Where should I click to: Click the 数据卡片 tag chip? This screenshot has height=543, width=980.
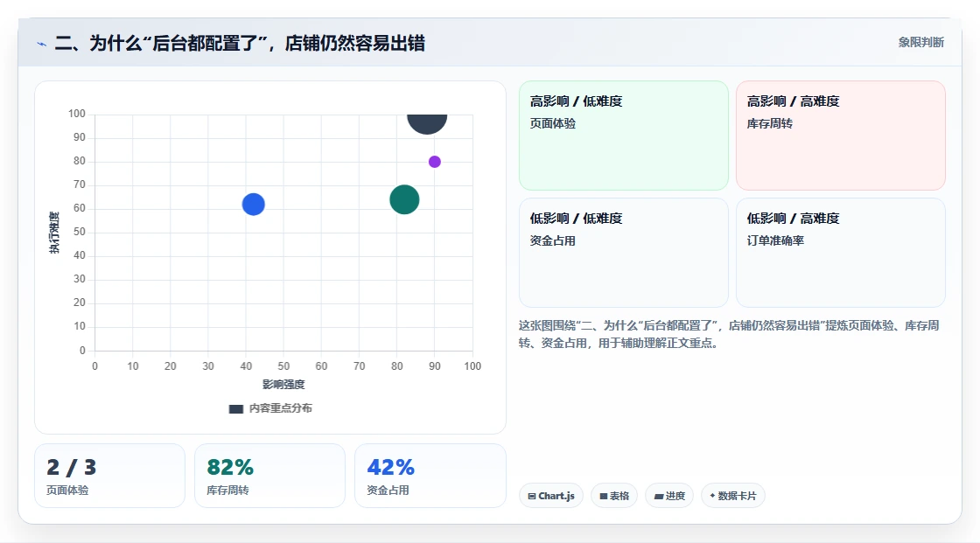733,496
